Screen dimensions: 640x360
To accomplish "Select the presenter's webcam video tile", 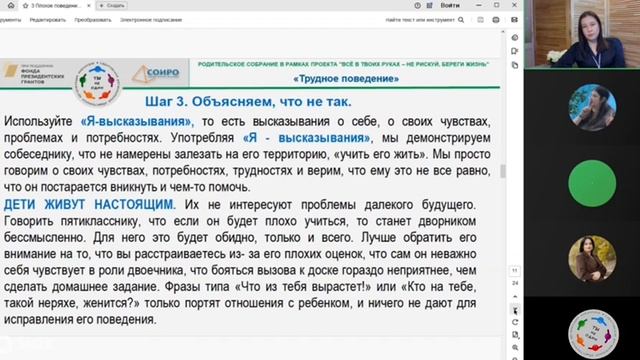I will pyautogui.click(x=582, y=34).
